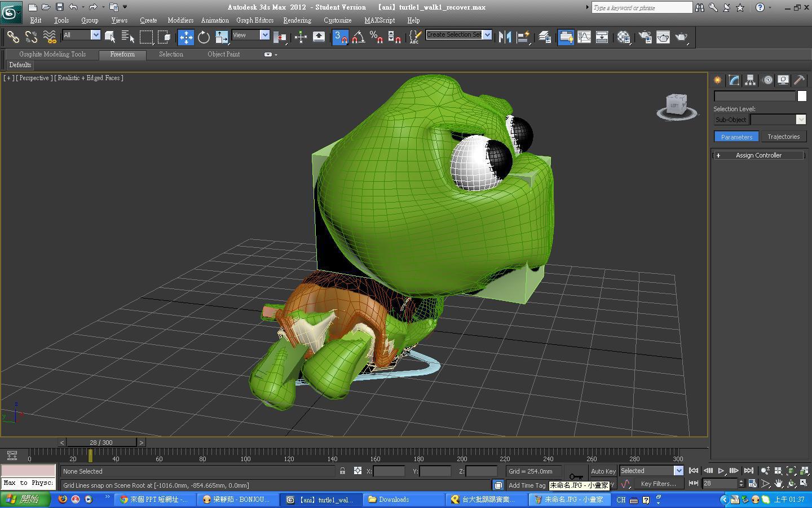Open the Modifiers menu
The width and height of the screenshot is (812, 508).
[180, 20]
